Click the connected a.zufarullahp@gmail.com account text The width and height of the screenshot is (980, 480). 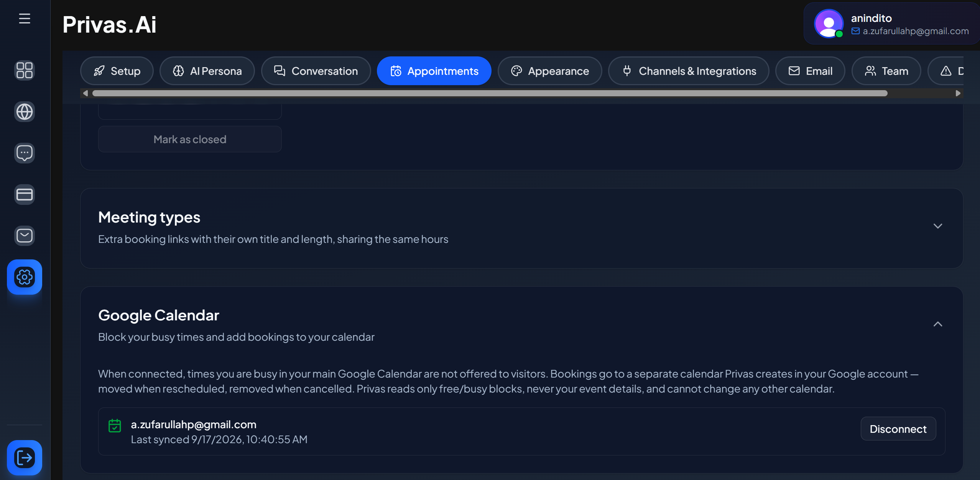click(194, 424)
